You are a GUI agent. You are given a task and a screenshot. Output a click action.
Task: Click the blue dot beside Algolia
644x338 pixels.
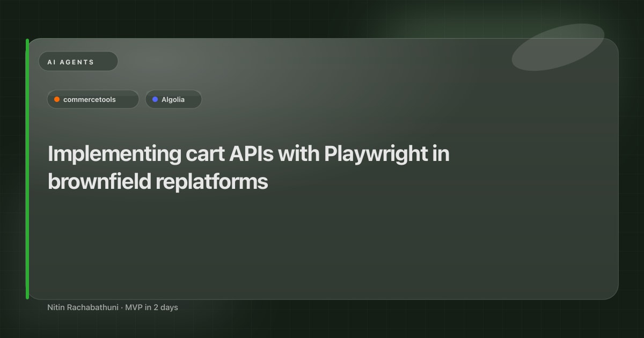pos(155,99)
